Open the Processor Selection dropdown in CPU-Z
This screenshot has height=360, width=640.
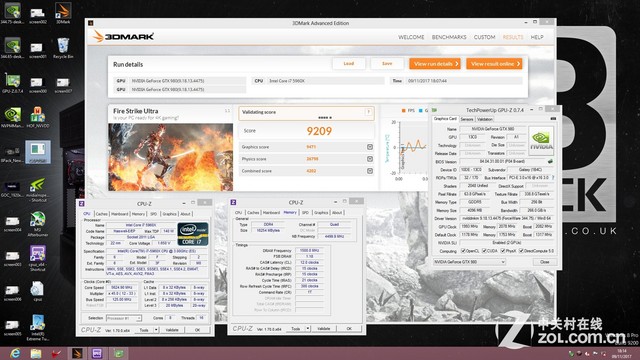[x=124, y=318]
